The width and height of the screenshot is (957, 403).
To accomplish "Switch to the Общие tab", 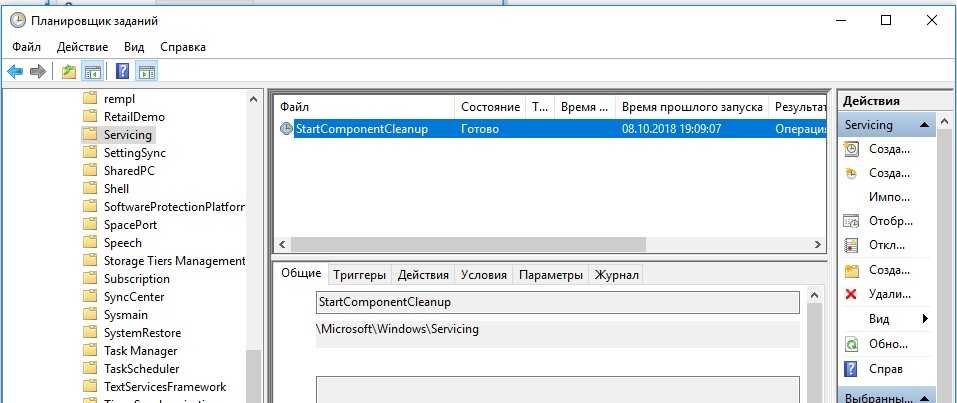I will (301, 273).
